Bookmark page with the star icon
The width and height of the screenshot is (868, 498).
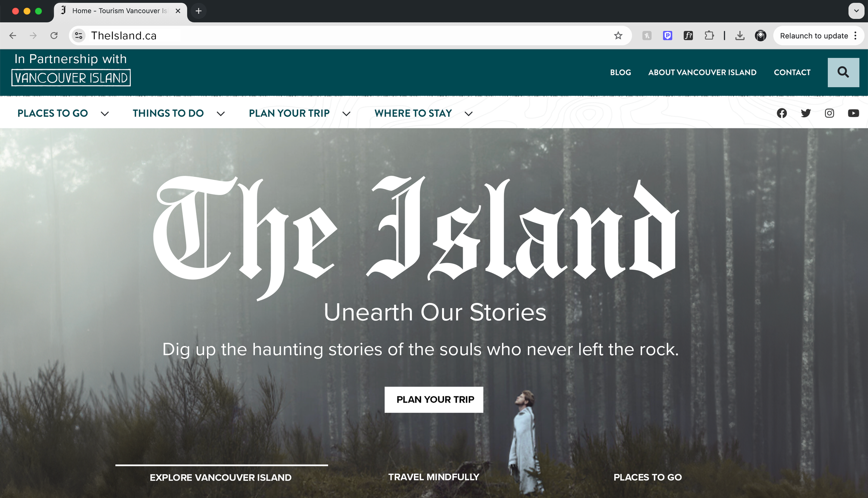618,35
